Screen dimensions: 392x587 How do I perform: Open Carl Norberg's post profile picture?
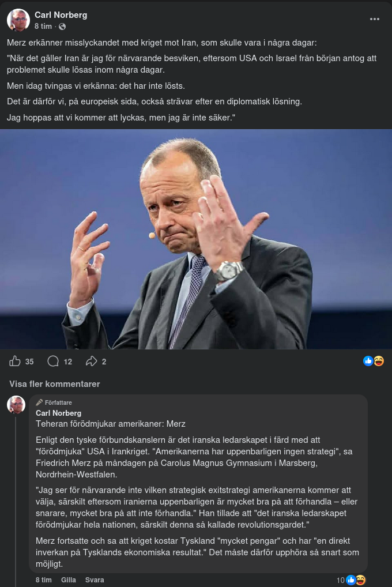pyautogui.click(x=18, y=20)
